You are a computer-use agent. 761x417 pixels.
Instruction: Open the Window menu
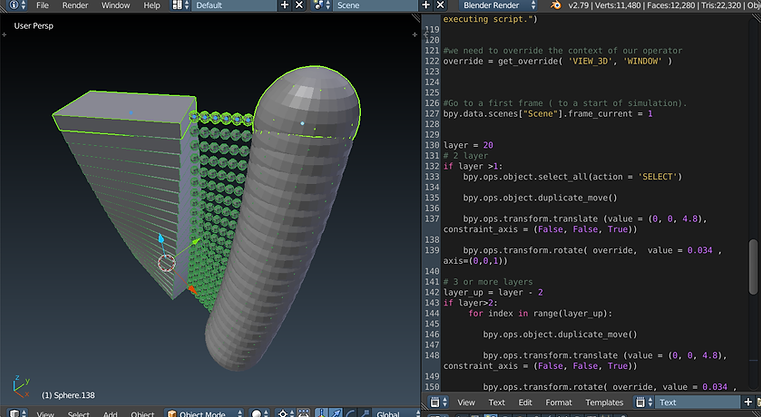116,5
